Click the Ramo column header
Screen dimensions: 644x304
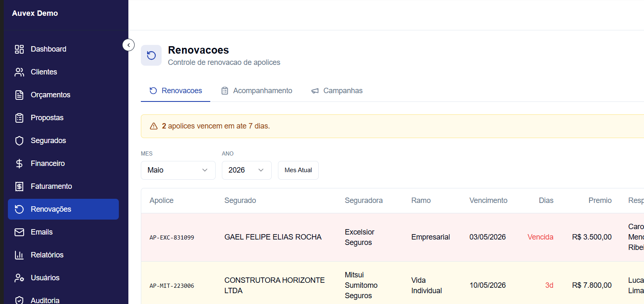(x=421, y=200)
